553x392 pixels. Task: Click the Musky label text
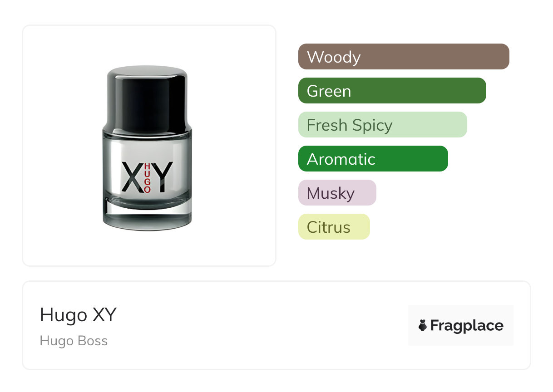click(x=331, y=194)
